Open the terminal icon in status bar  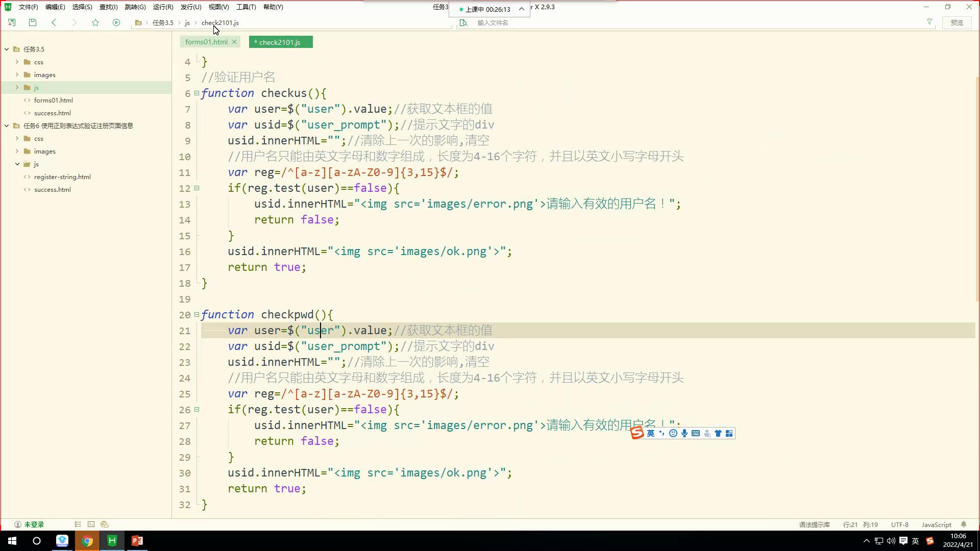pyautogui.click(x=91, y=524)
